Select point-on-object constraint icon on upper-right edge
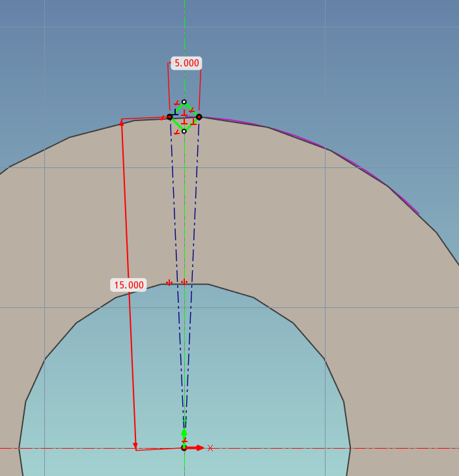 [192, 110]
